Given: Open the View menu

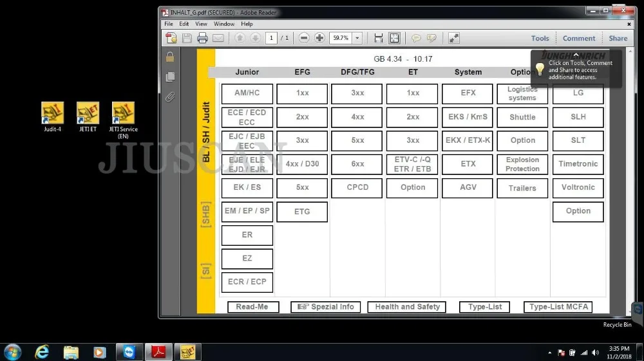Looking at the screenshot, I should (201, 24).
